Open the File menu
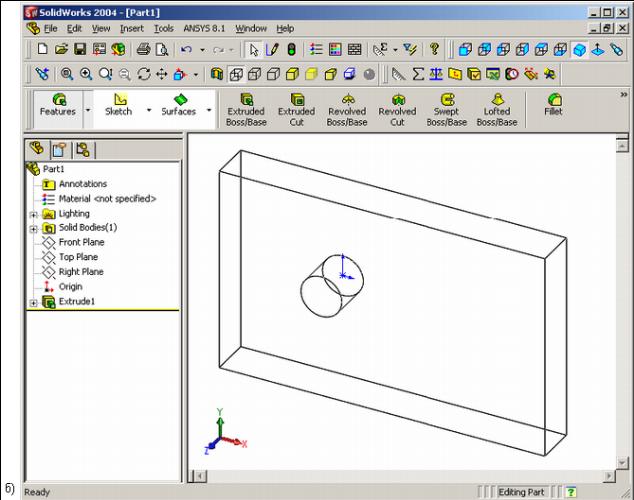The width and height of the screenshot is (634, 500). [x=51, y=29]
